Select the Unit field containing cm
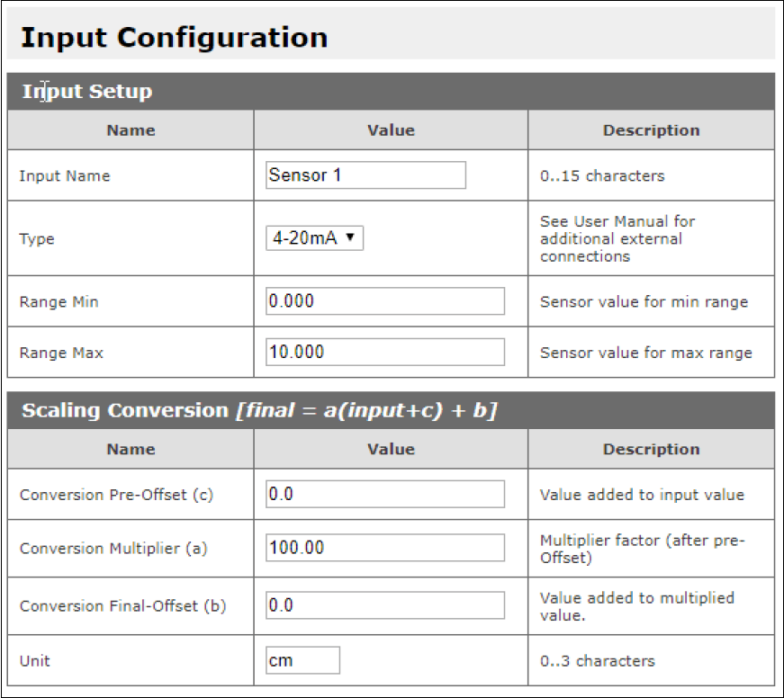Viewport: 784px width, 698px height. pyautogui.click(x=302, y=660)
